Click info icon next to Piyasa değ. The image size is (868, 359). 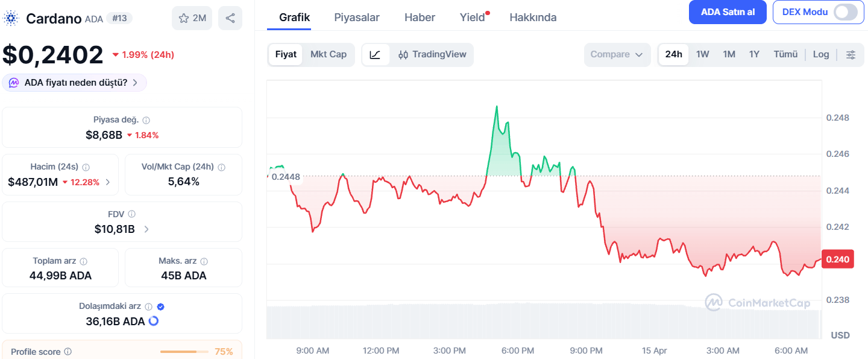(x=146, y=120)
